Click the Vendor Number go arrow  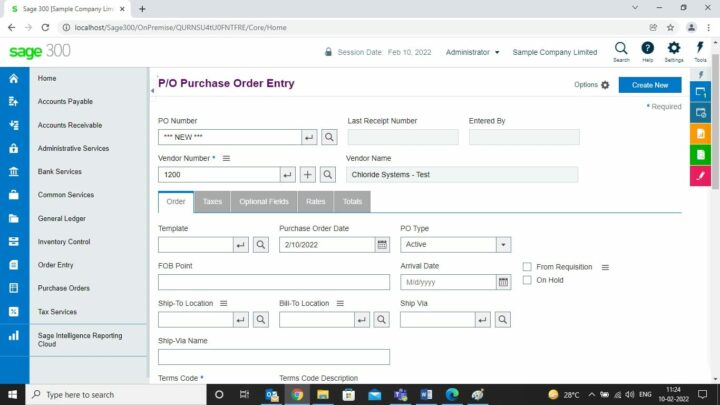point(287,175)
